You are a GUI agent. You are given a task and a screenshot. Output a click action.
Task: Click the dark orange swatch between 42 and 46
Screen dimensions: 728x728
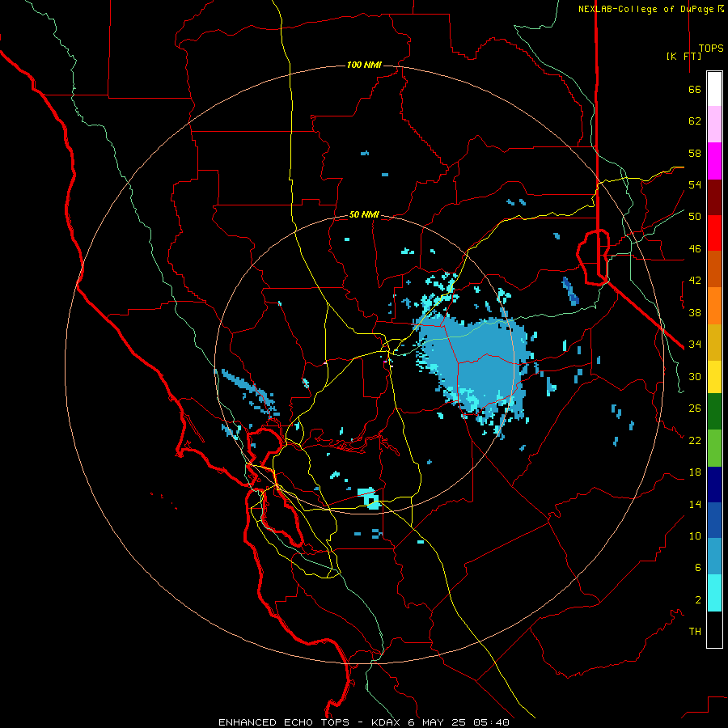[714, 269]
